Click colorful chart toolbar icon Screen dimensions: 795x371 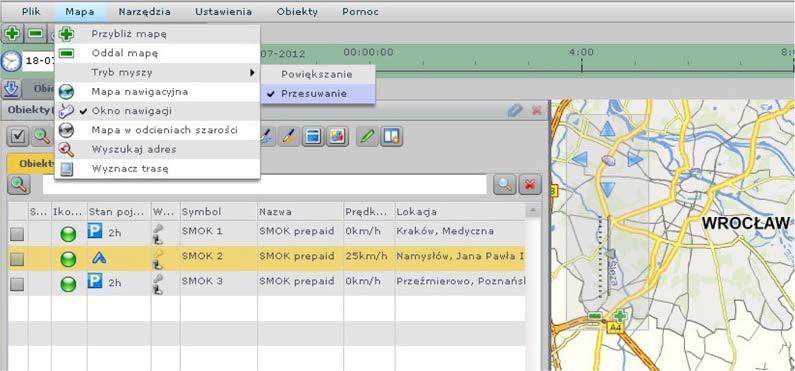(337, 137)
